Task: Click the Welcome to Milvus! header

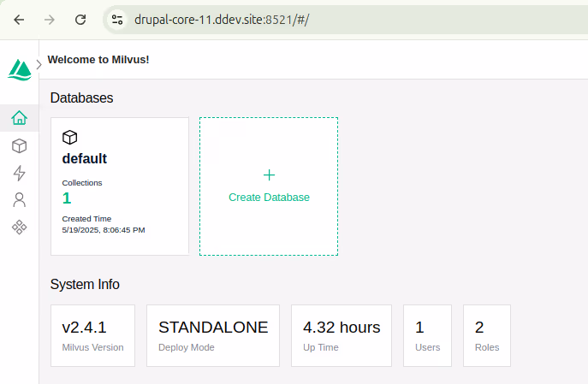Action: [98, 60]
